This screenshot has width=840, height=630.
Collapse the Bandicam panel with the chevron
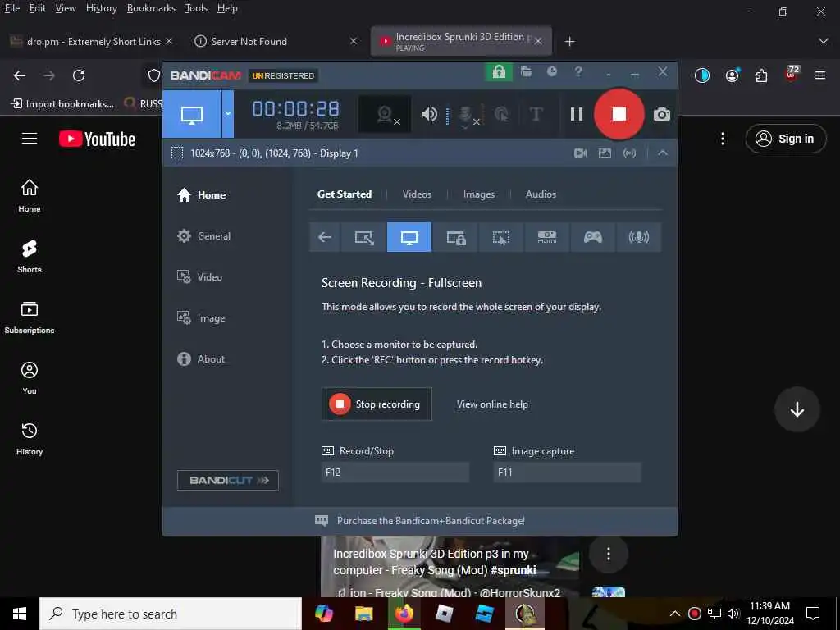click(x=663, y=153)
